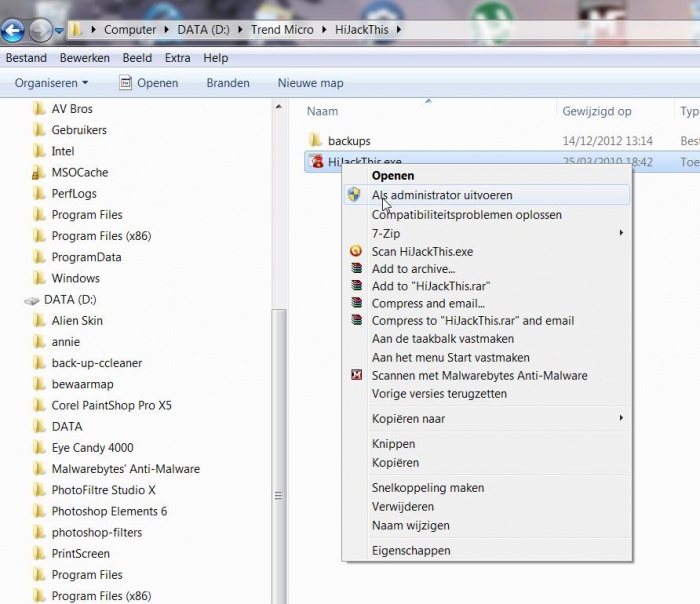Click the greyed Forward navigation arrow
The image size is (700, 604).
[x=40, y=30]
